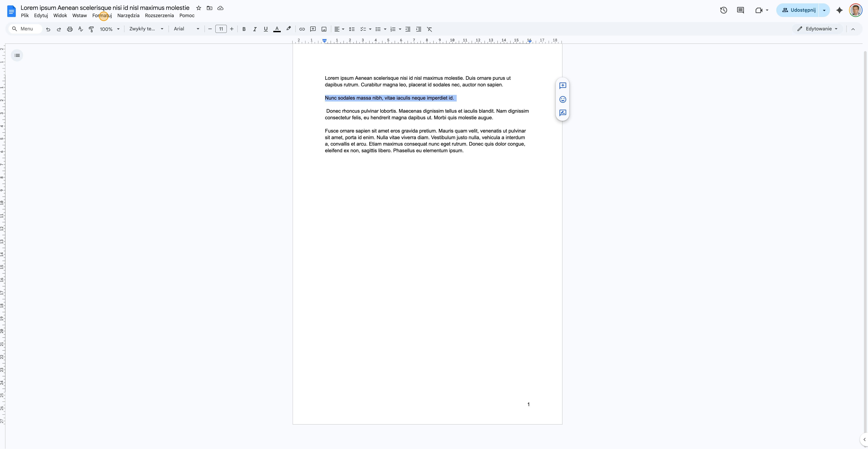
Task: Show all comments speech bubble icon
Action: 740,10
